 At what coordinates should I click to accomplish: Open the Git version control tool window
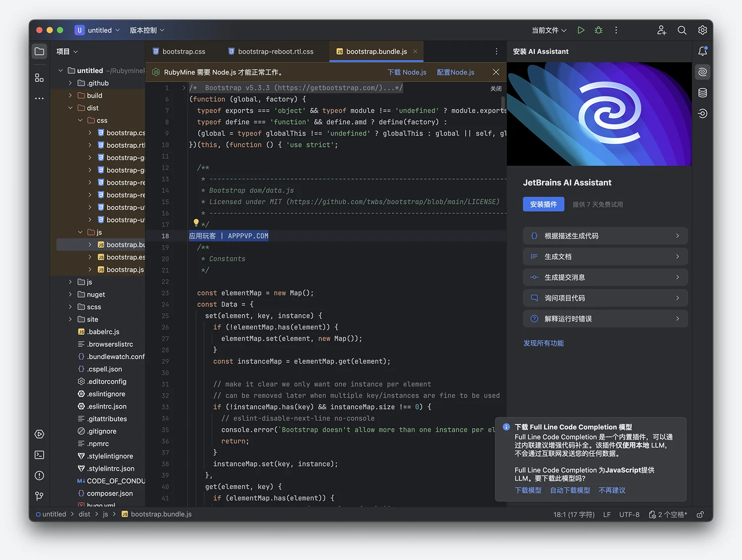pos(40,496)
